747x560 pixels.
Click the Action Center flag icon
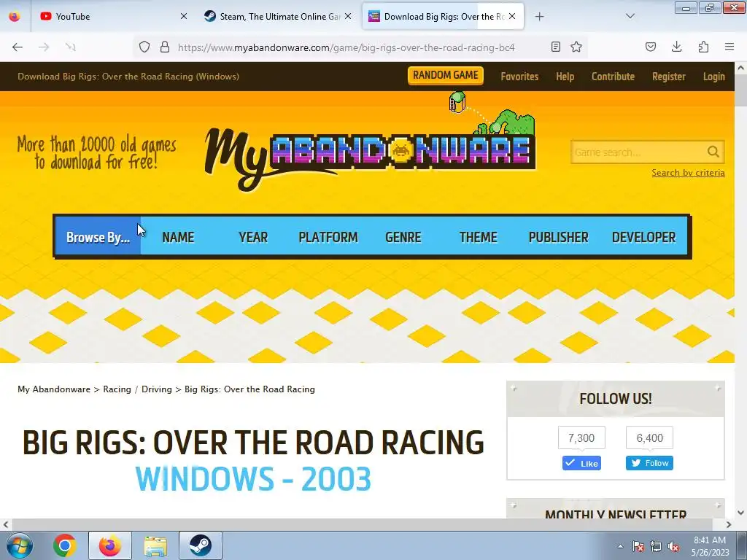638,546
